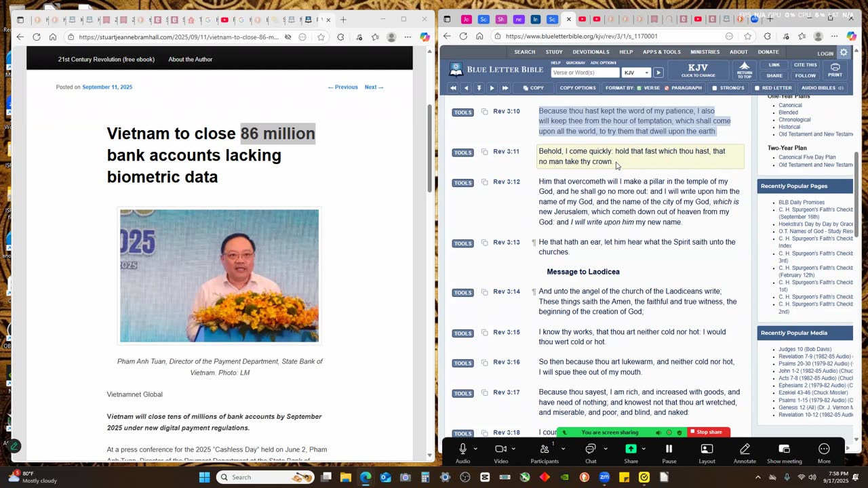The image size is (868, 488).
Task: Expand the Zoom Chat options arrow
Action: pos(606,449)
